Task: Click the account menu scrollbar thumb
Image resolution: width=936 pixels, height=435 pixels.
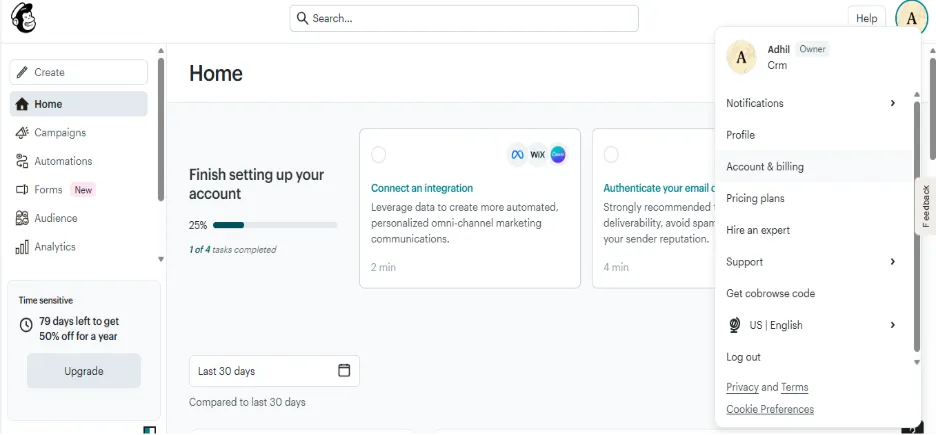Action: (x=917, y=227)
